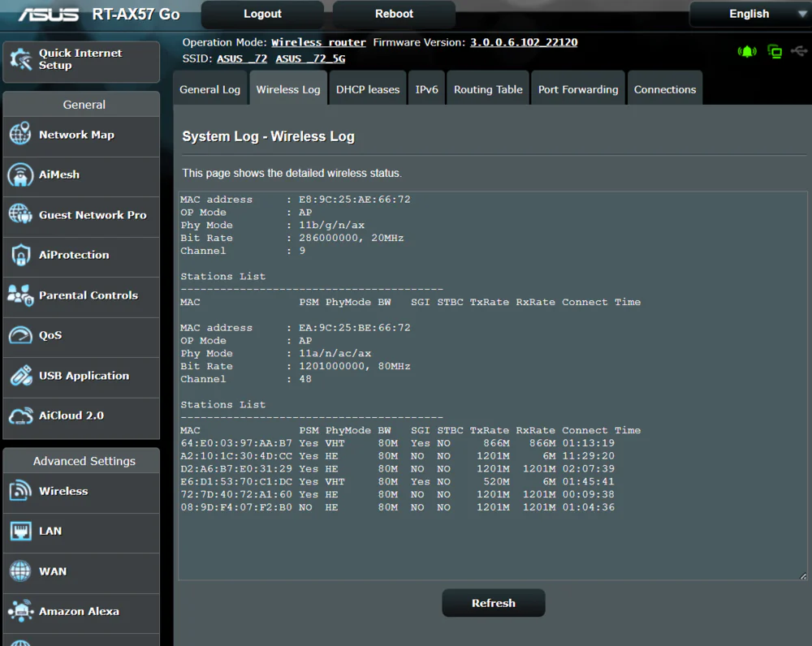Go to AiProtection page

tap(74, 255)
